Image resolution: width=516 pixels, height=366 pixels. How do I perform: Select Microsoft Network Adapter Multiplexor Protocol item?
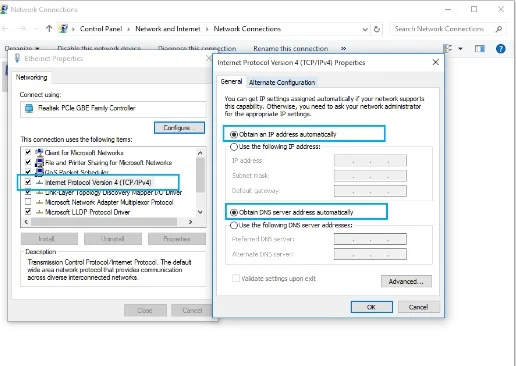pos(109,202)
